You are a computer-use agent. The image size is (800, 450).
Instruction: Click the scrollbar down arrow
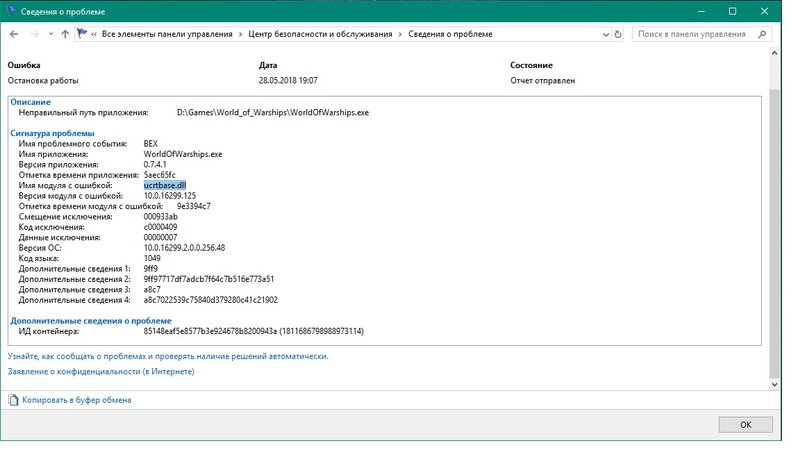(774, 385)
